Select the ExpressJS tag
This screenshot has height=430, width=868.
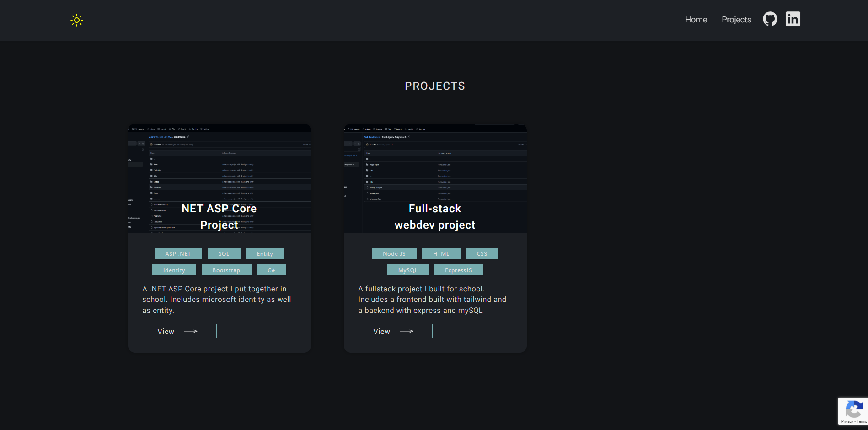coord(458,270)
